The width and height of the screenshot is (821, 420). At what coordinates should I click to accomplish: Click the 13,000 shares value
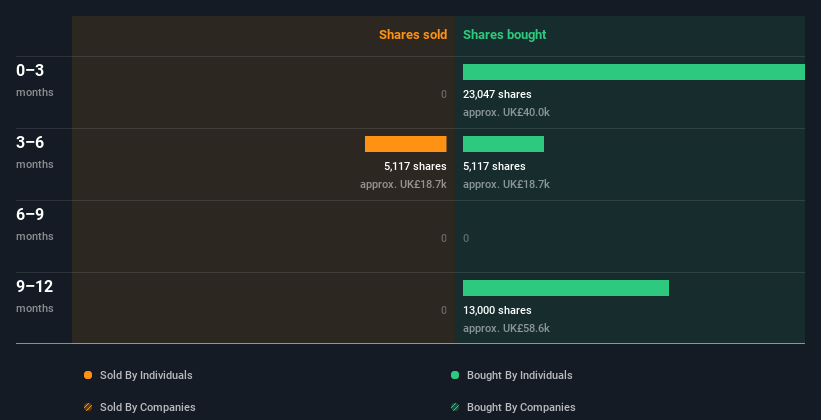(x=497, y=310)
